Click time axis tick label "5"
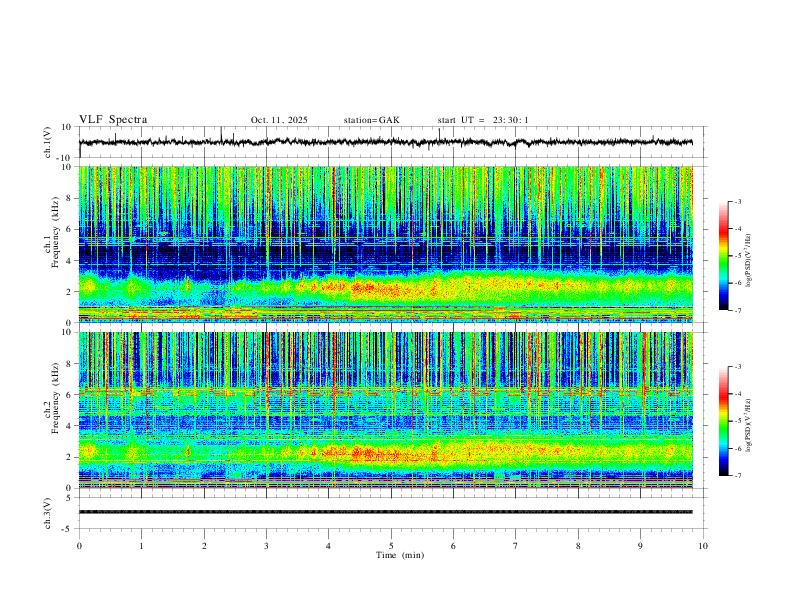The width and height of the screenshot is (792, 612). click(391, 546)
